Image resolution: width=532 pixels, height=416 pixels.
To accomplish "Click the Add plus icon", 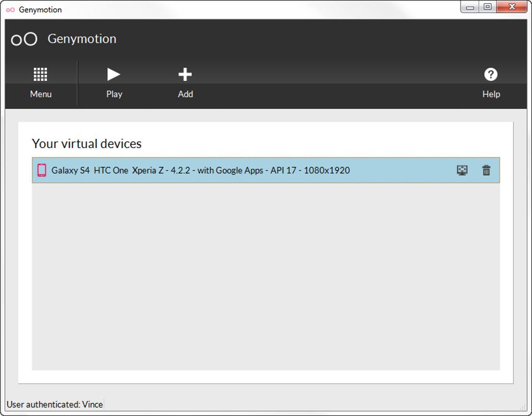I will 185,75.
